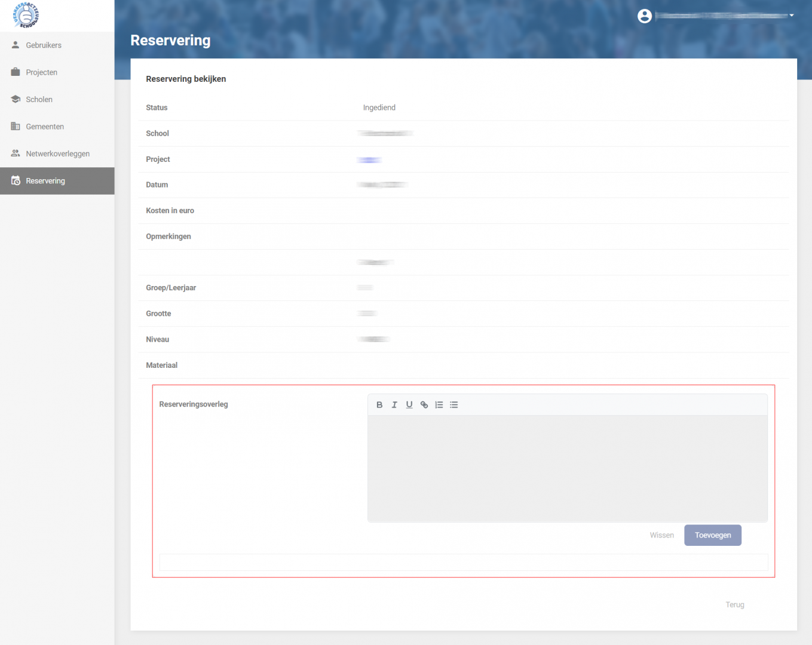Click the Opmerkingen label

coord(168,236)
